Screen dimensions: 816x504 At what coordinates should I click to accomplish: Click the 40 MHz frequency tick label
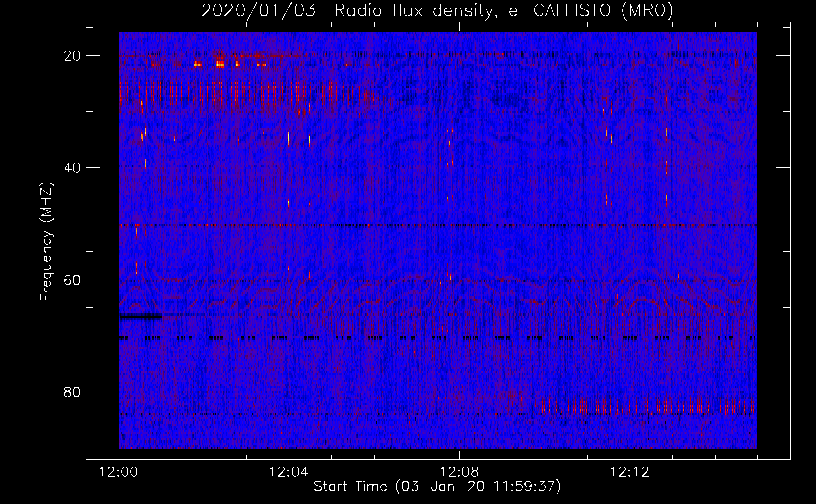point(72,168)
